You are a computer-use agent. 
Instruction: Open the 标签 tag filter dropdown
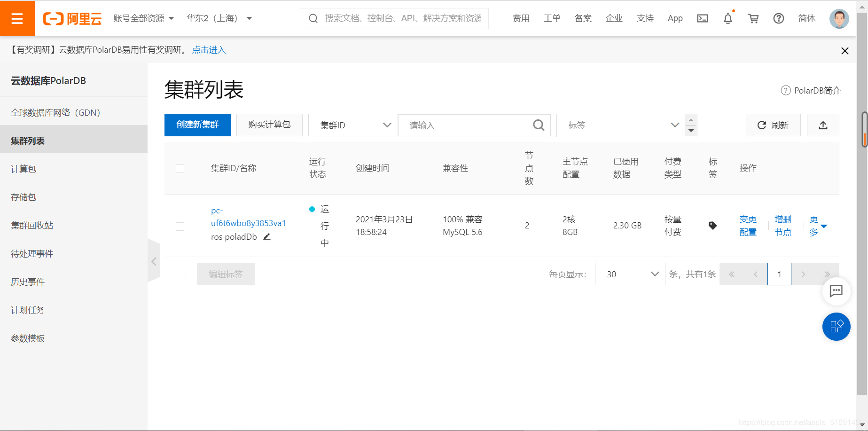621,125
